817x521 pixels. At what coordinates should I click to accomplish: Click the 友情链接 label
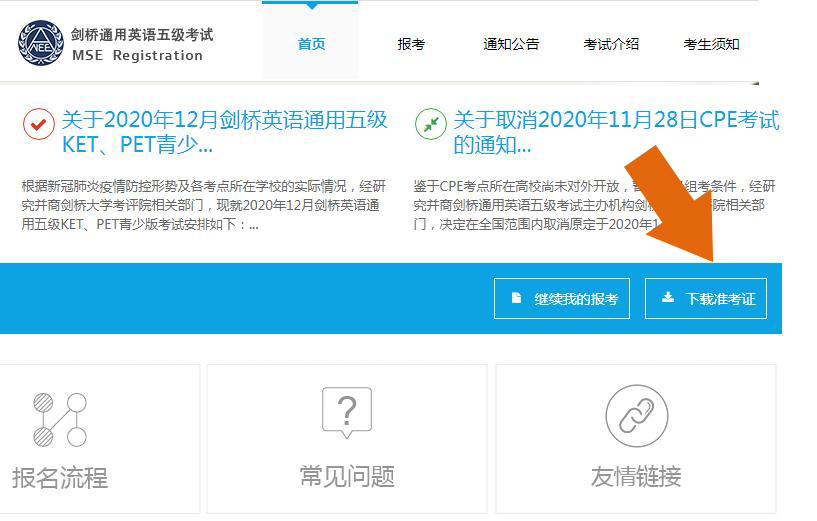[x=636, y=476]
